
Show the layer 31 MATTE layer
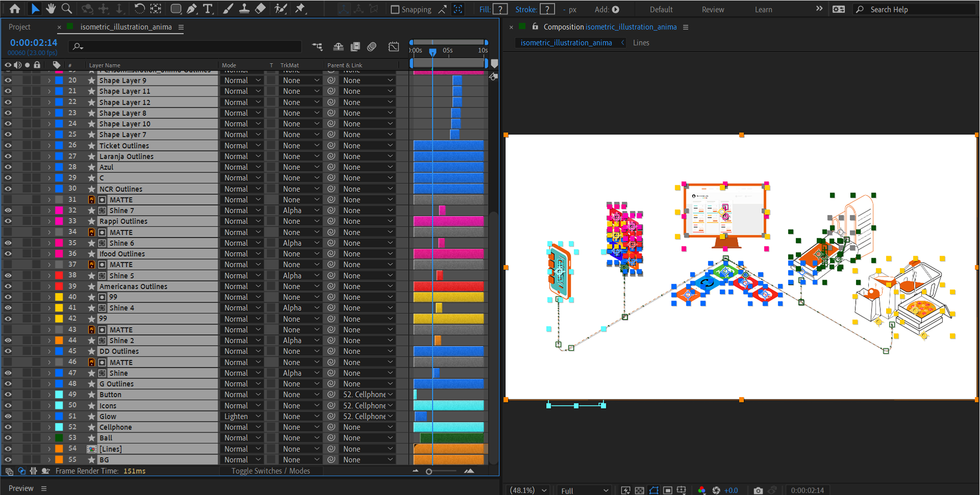pos(8,200)
